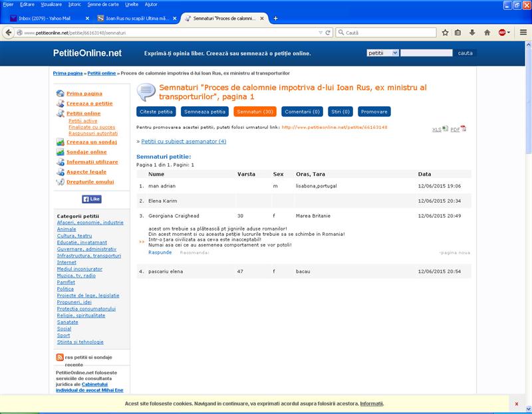
Task: Reload the page with refresh icon
Action: (x=328, y=33)
